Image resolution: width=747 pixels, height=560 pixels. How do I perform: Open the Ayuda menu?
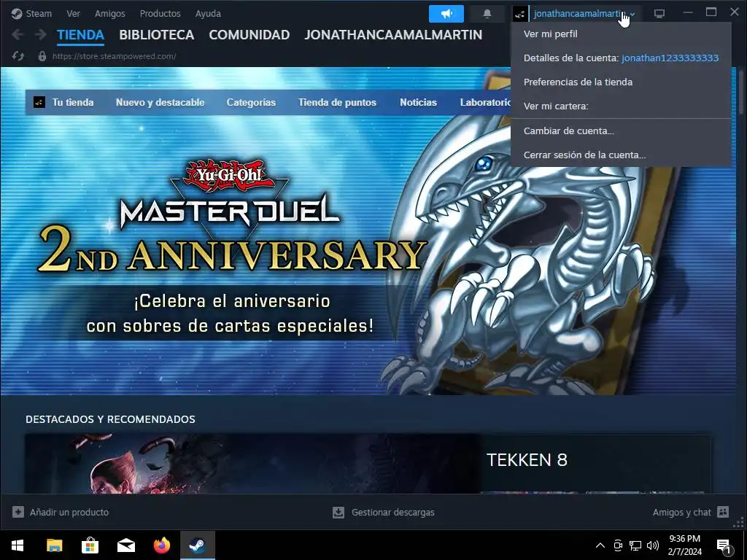click(208, 13)
